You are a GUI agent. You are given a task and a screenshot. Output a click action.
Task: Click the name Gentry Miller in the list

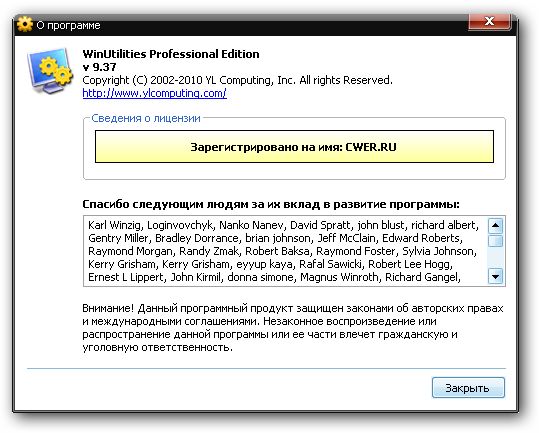118,238
